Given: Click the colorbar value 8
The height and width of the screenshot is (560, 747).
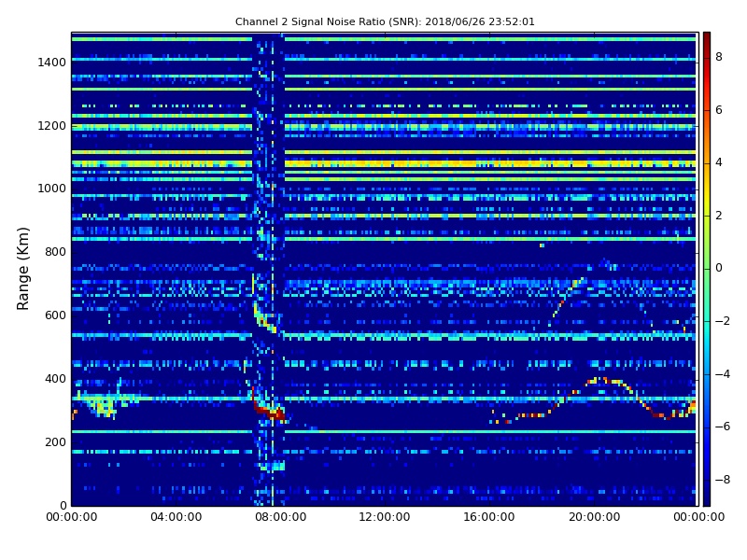Looking at the screenshot, I should (719, 57).
